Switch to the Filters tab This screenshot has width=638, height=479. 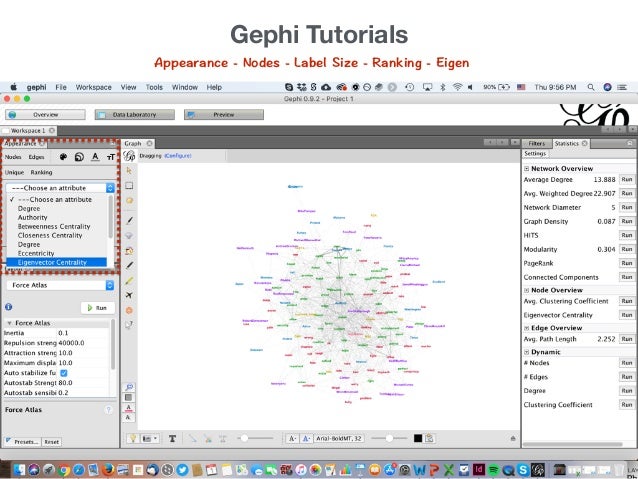click(537, 143)
